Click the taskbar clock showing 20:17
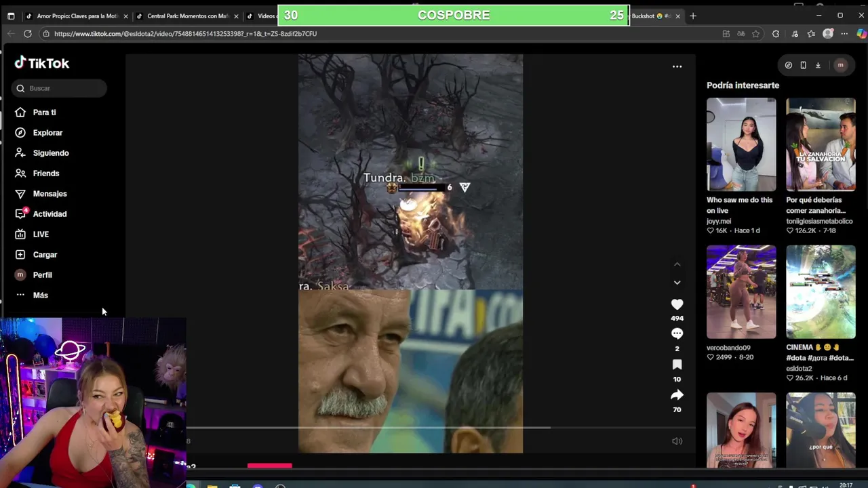This screenshot has width=868, height=488. (x=846, y=485)
